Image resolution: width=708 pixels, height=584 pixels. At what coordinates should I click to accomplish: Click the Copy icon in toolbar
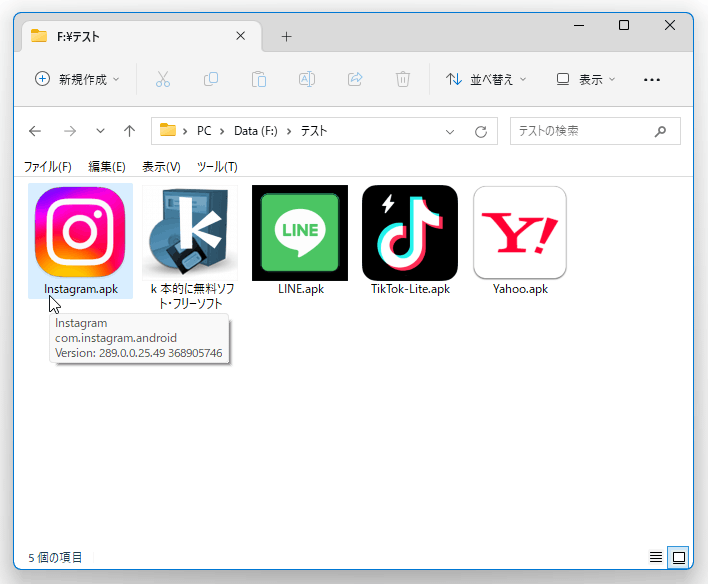click(x=211, y=79)
